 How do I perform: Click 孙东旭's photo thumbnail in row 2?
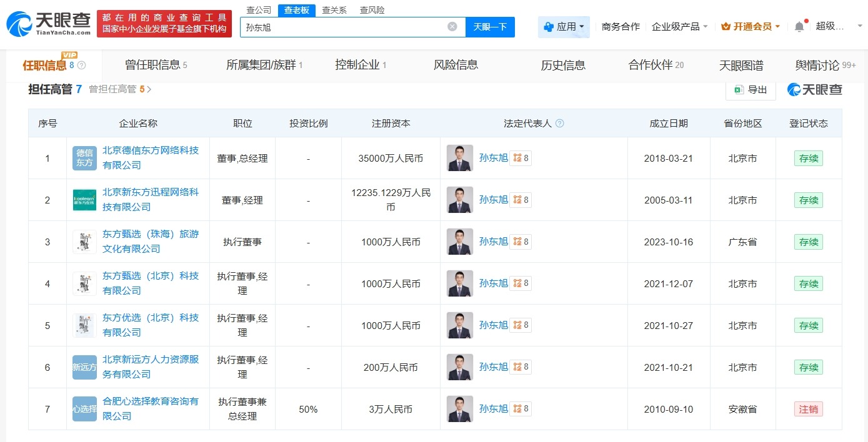459,200
